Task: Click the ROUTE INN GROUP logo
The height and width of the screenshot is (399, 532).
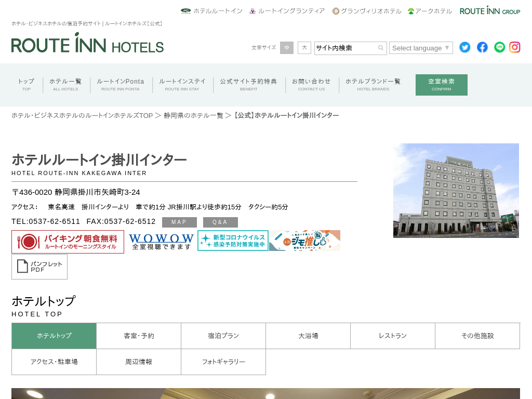Action: (490, 10)
